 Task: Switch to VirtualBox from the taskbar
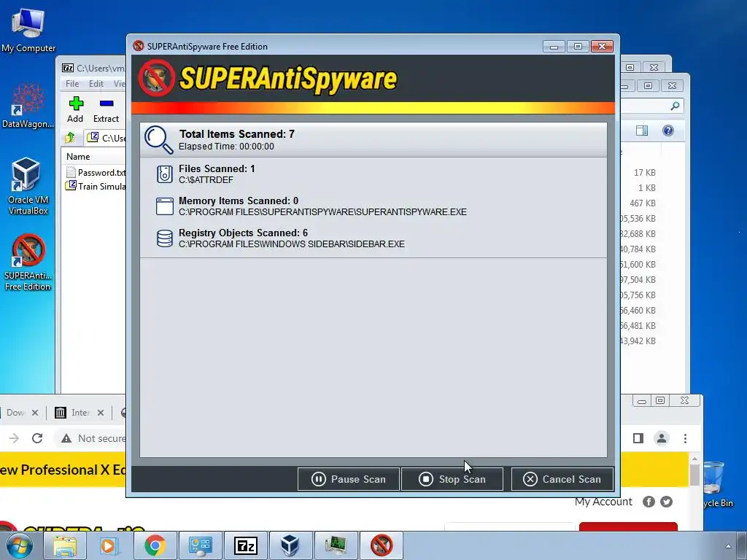(290, 545)
